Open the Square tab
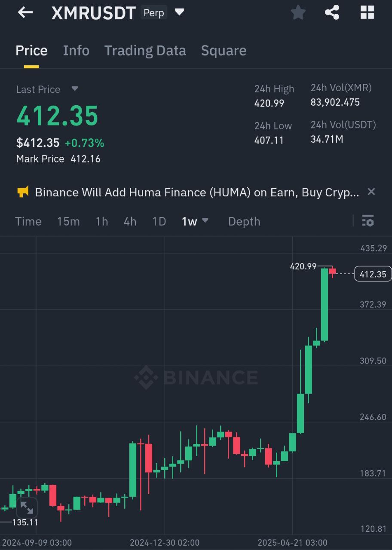 click(x=224, y=51)
